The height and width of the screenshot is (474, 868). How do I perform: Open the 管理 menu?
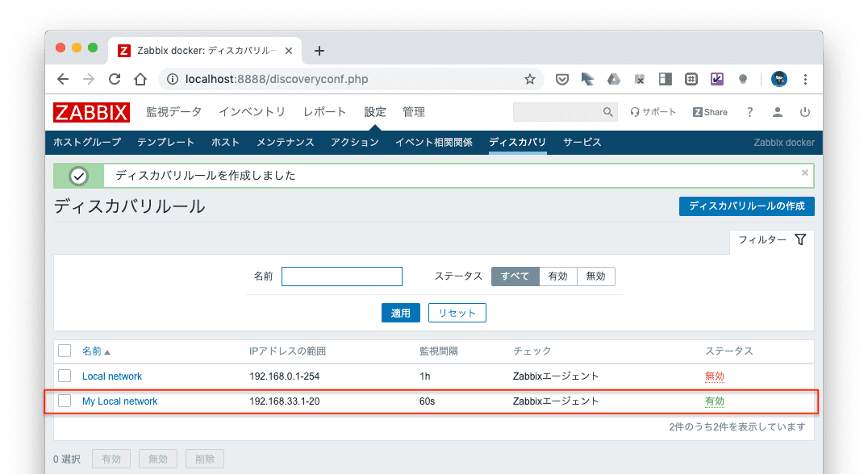[x=414, y=112]
